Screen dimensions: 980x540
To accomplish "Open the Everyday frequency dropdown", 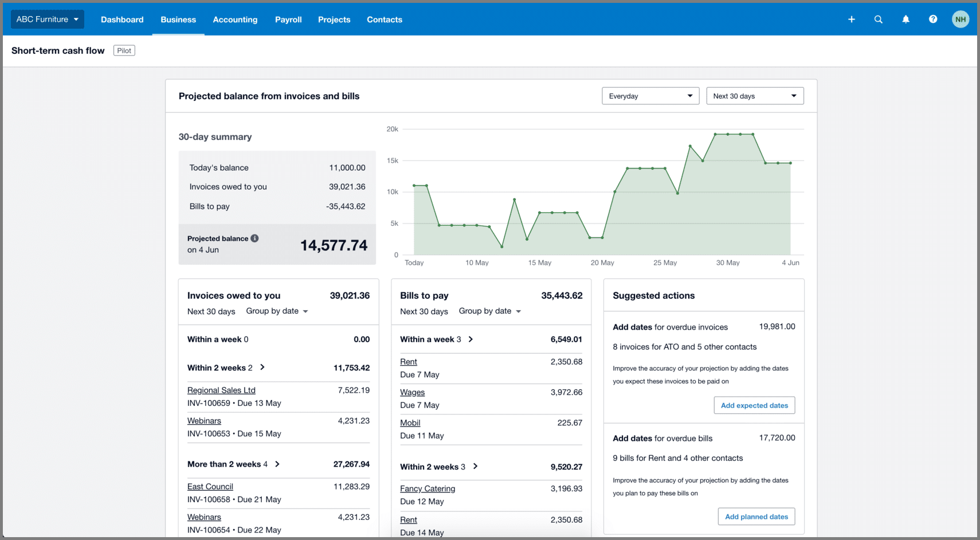I will click(650, 96).
